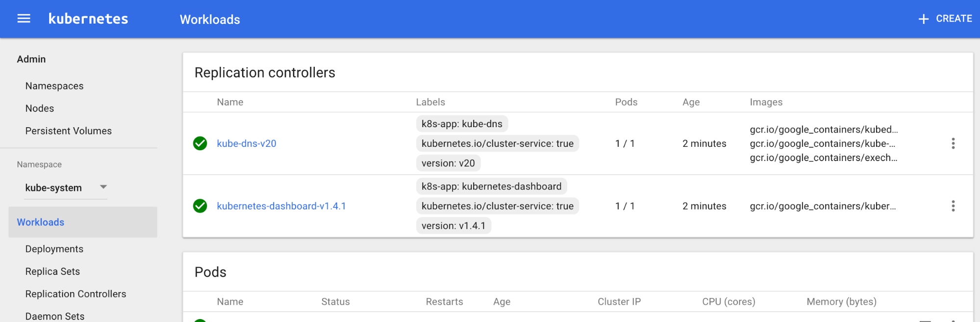This screenshot has width=980, height=322.
Task: Click the k8s-app: kubernetes-dashboard label chip
Action: coord(491,187)
